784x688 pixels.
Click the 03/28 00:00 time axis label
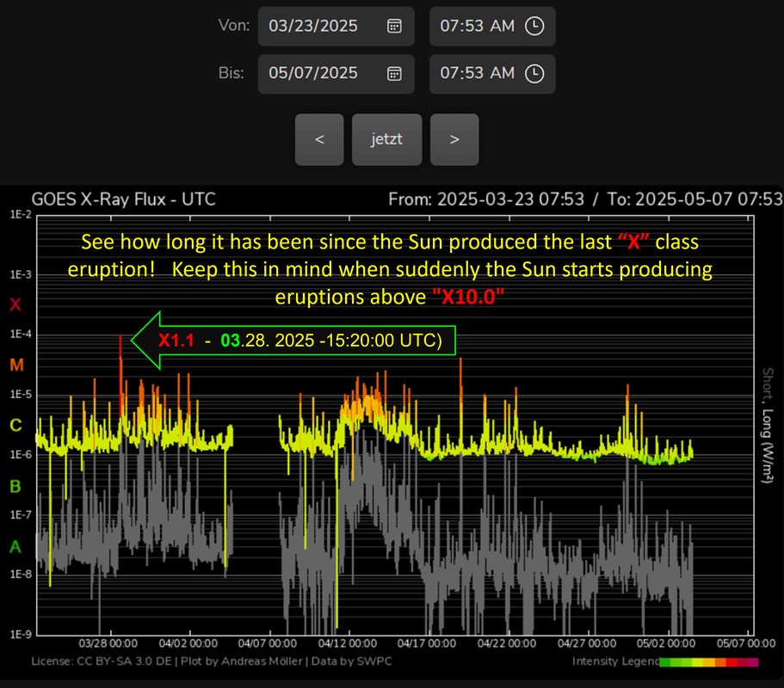(x=108, y=643)
